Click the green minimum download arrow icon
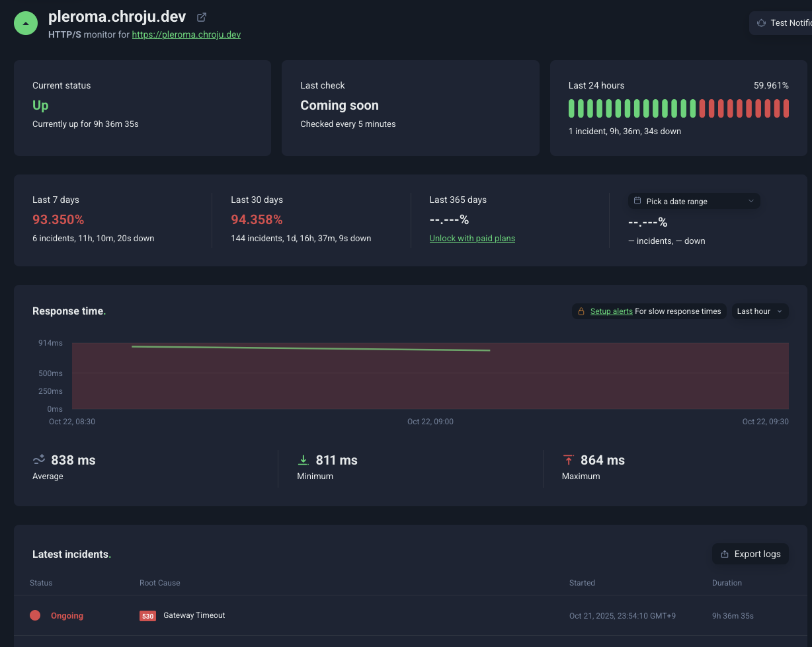 coord(304,460)
